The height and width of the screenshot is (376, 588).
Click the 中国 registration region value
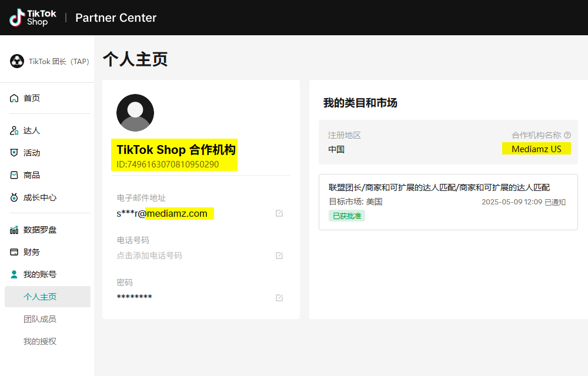click(336, 149)
